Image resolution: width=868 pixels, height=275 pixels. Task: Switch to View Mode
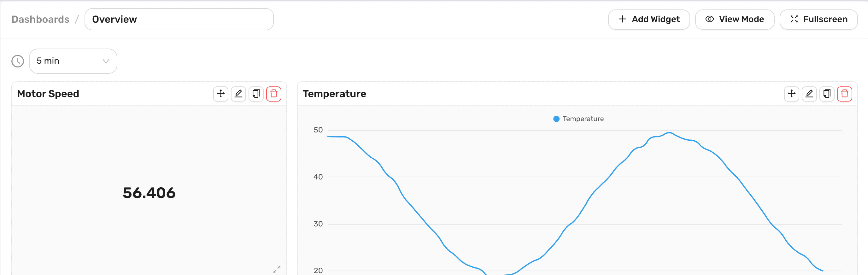pyautogui.click(x=735, y=20)
